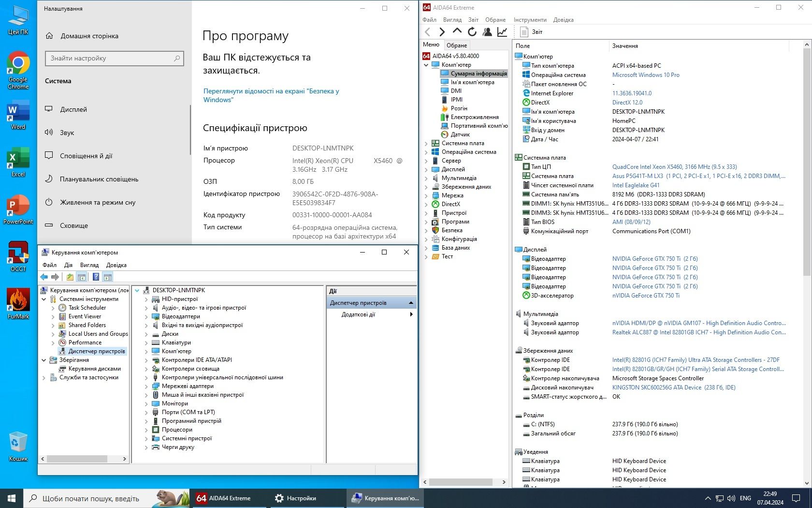Expand Мережеві адаптери in Device Manager
Image resolution: width=812 pixels, height=508 pixels.
pyautogui.click(x=146, y=386)
